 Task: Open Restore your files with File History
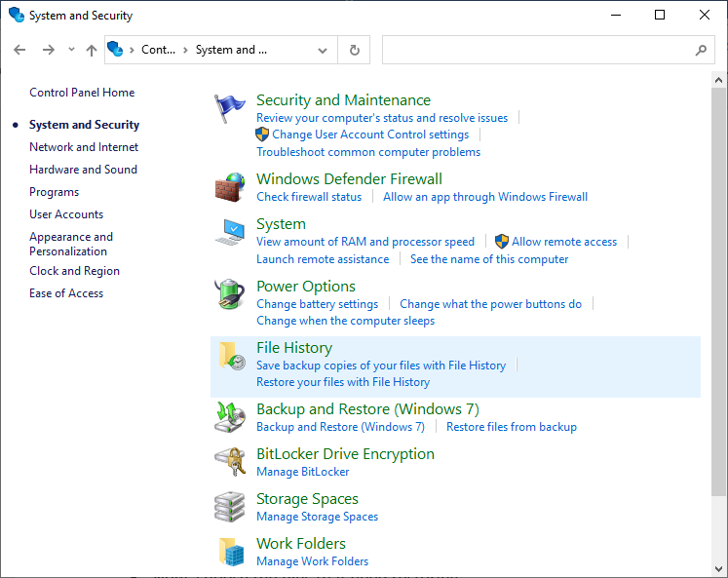pyautogui.click(x=343, y=382)
